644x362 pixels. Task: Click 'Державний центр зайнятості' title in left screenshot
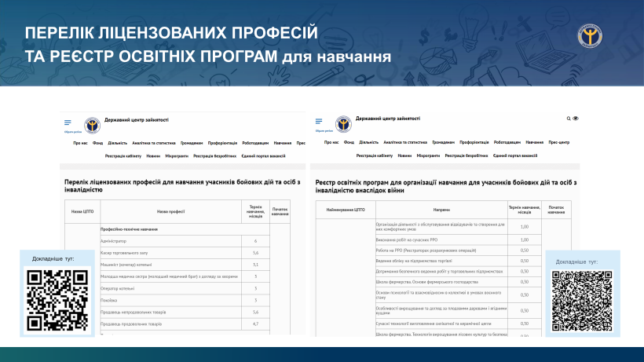point(137,120)
